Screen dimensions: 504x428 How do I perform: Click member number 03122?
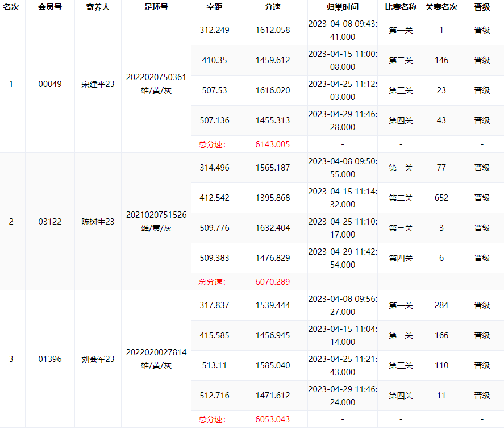pyautogui.click(x=50, y=222)
